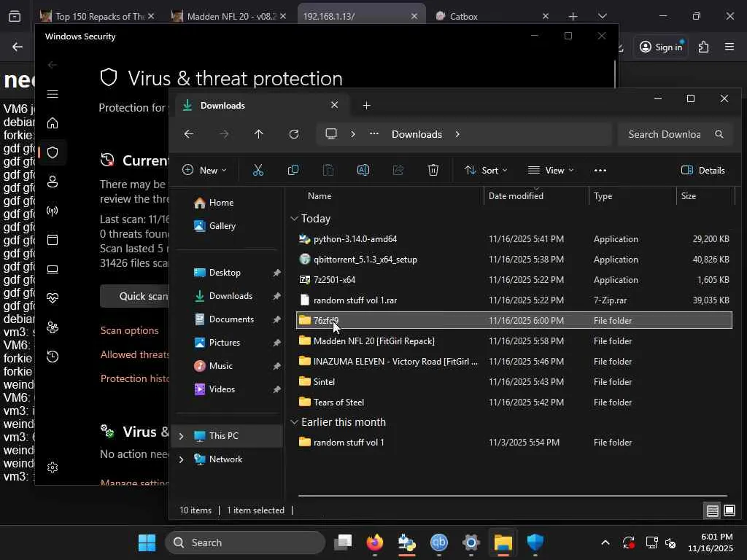
Task: Select Madden NFL 20 [FitGirl Repack] folder
Action: (514, 341)
